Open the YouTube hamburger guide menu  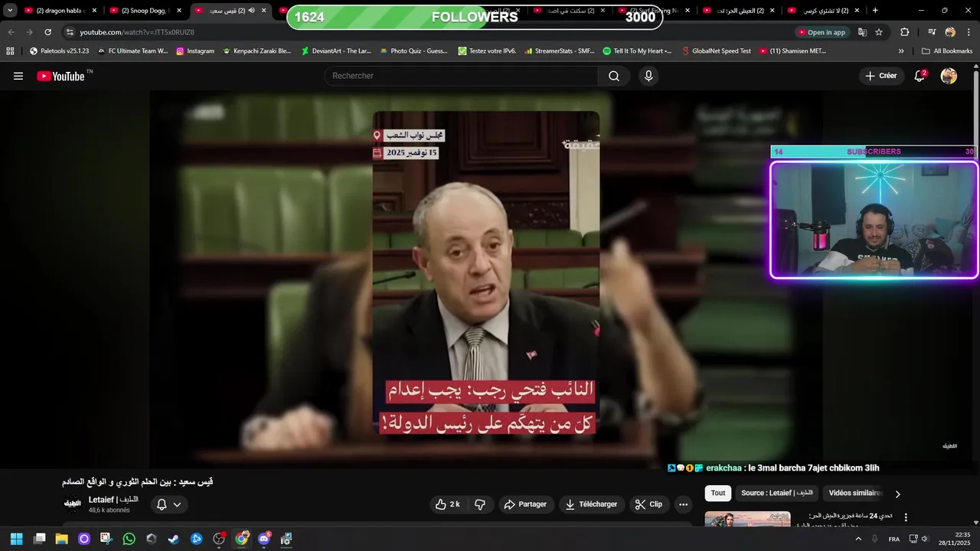click(x=18, y=76)
